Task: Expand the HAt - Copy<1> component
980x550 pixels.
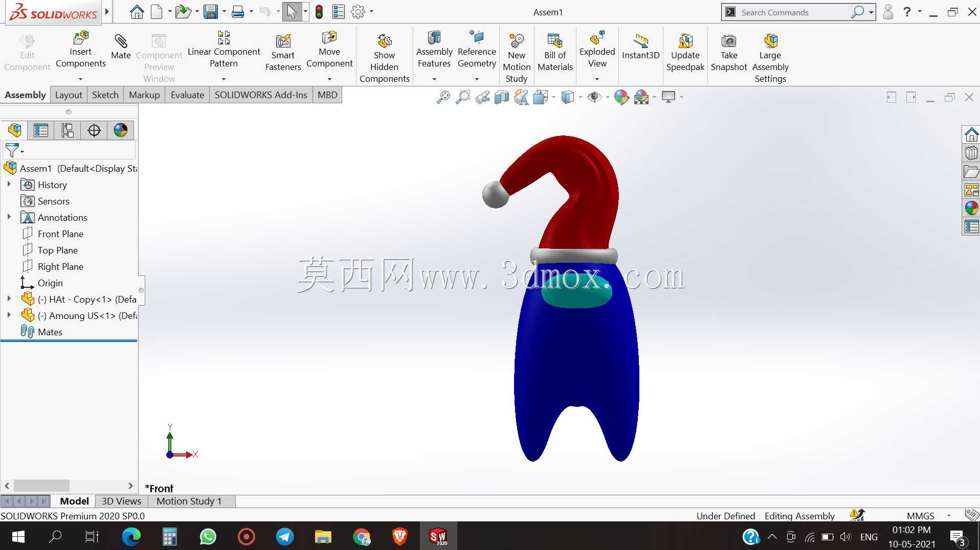Action: point(9,299)
